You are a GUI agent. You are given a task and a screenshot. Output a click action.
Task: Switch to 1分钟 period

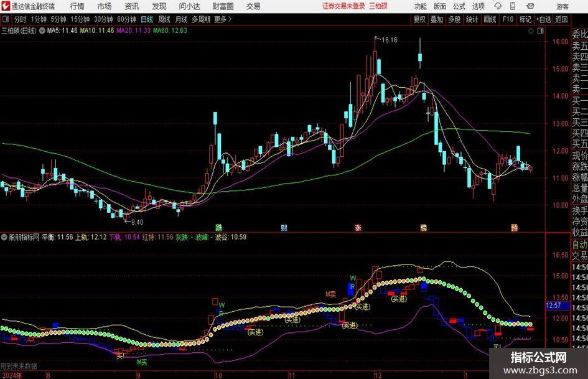tap(38, 19)
